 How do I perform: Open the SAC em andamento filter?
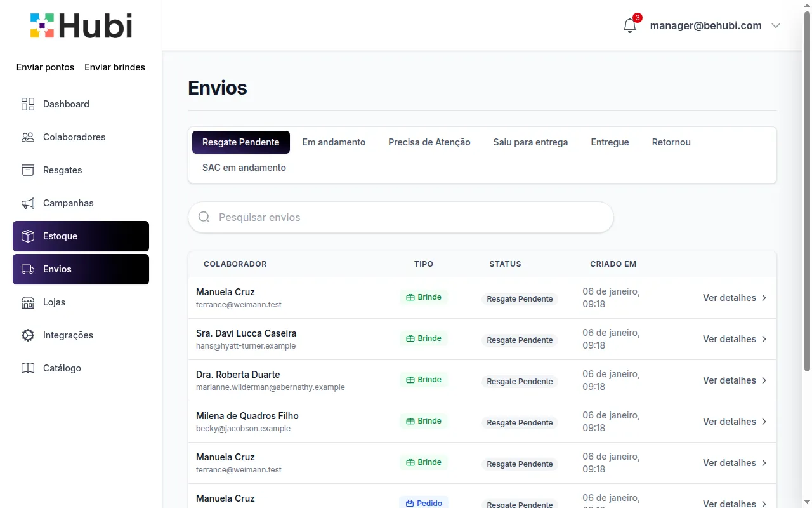[244, 167]
